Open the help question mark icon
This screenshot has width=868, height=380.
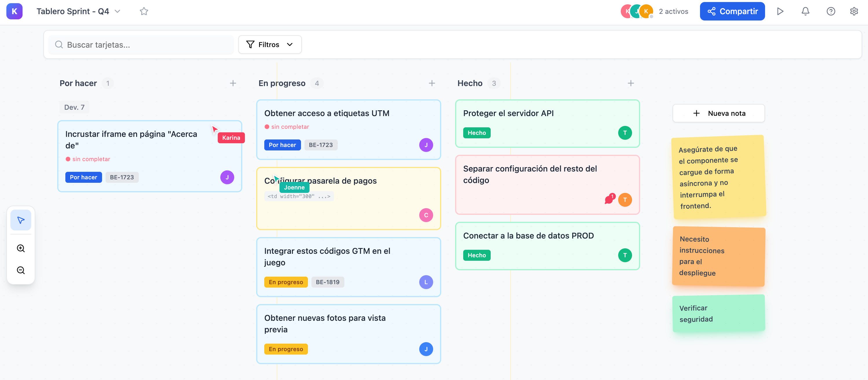click(x=831, y=12)
